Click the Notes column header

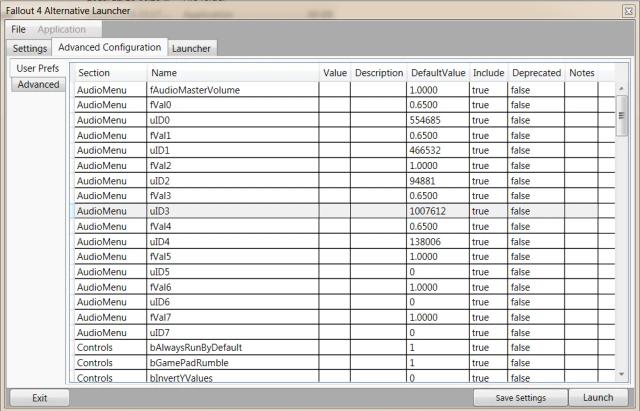582,73
